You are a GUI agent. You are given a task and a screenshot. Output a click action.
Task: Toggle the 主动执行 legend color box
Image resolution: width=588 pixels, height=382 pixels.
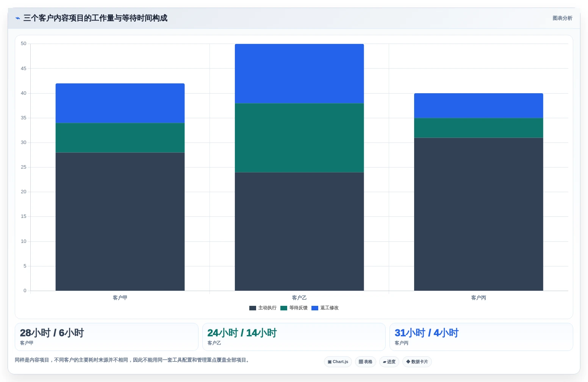coord(253,308)
